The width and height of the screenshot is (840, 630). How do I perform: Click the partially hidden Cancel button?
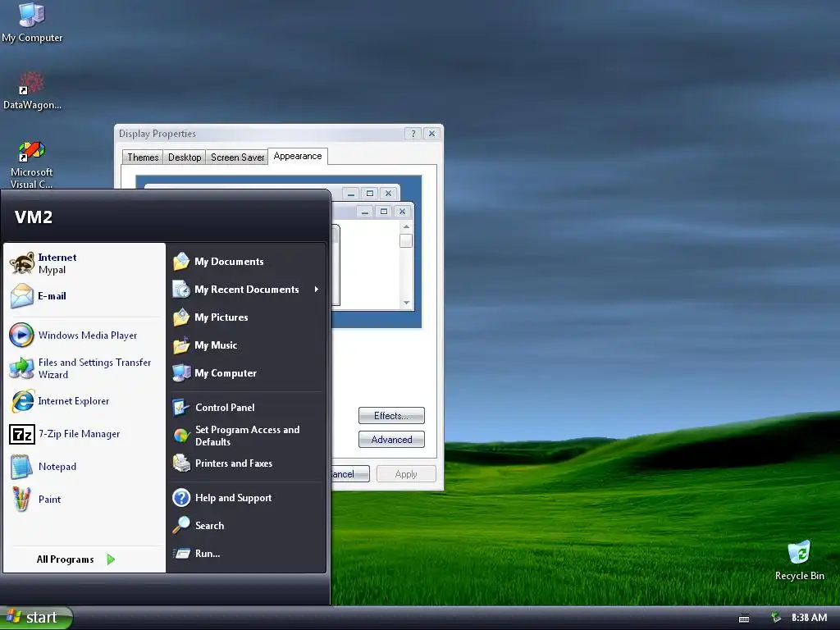click(349, 474)
